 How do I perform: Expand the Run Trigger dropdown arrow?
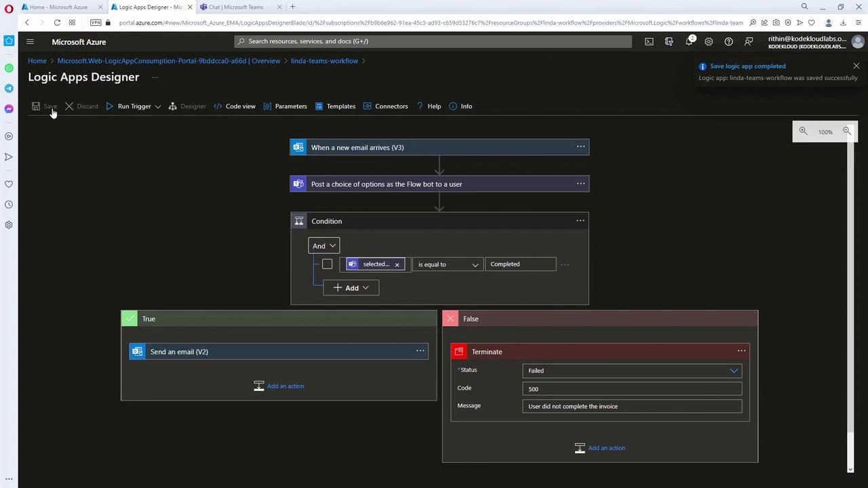click(x=158, y=106)
